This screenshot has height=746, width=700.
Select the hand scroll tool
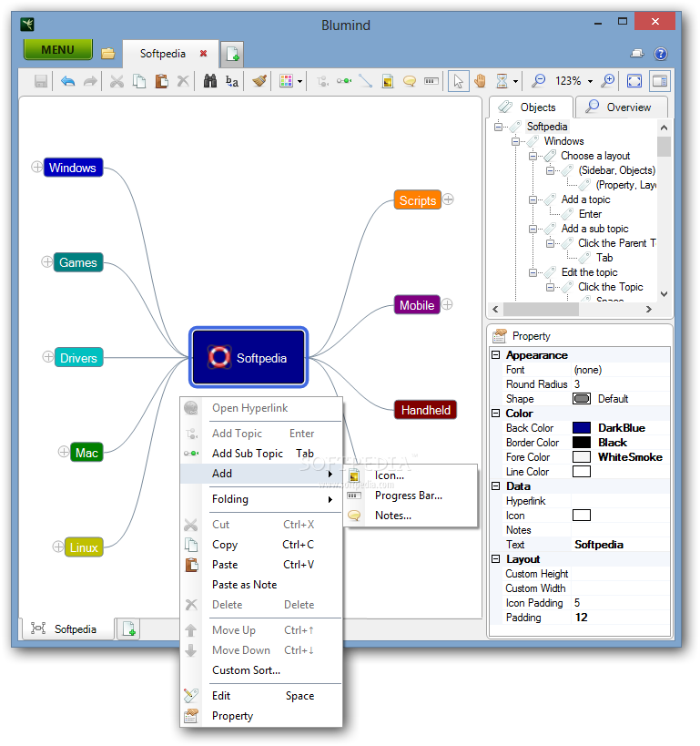pyautogui.click(x=481, y=81)
